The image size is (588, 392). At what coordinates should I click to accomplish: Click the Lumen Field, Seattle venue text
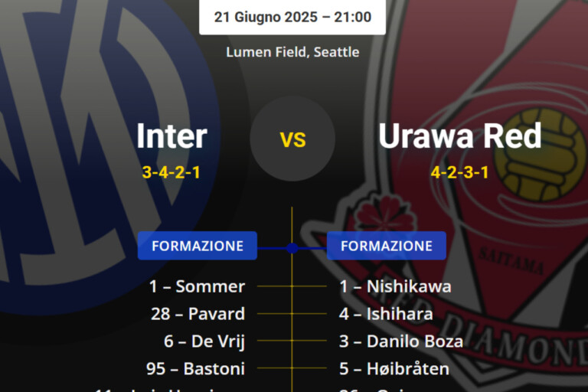pos(292,52)
